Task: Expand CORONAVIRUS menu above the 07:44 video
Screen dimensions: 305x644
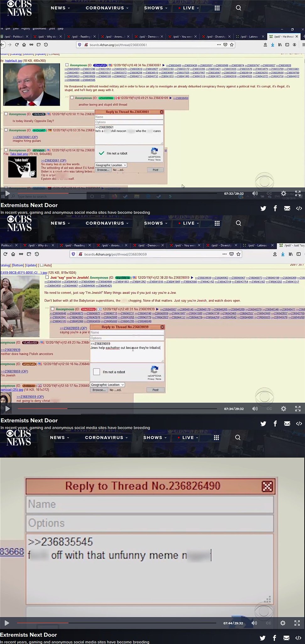Action: [x=106, y=437]
